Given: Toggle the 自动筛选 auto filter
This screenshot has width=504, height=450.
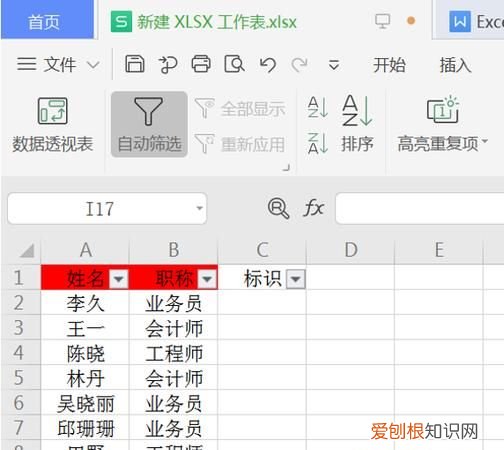Looking at the screenshot, I should pos(149,124).
